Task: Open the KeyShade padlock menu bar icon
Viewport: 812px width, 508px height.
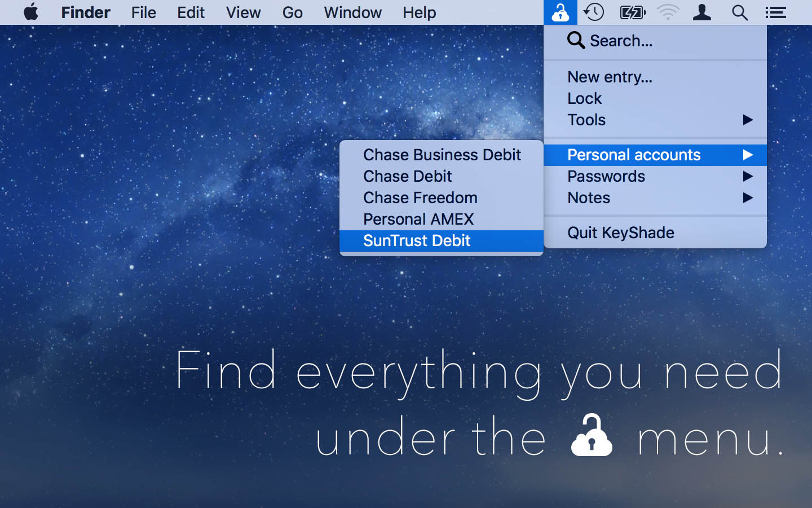Action: coord(560,12)
